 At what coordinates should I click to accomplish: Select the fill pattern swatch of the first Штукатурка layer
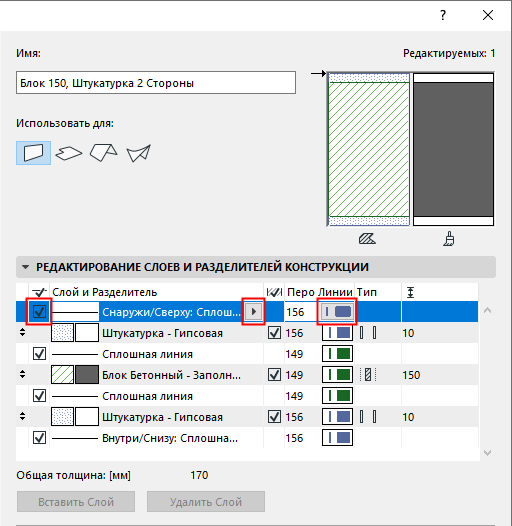62,333
